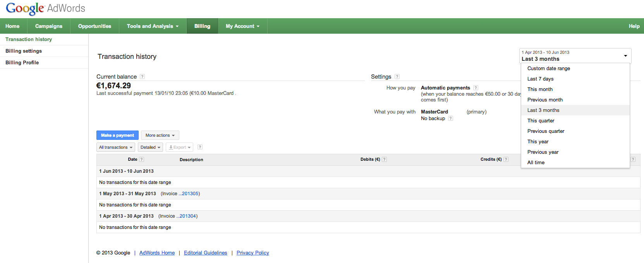Click the Google AdWords logo
This screenshot has height=263, width=644.
pos(45,8)
